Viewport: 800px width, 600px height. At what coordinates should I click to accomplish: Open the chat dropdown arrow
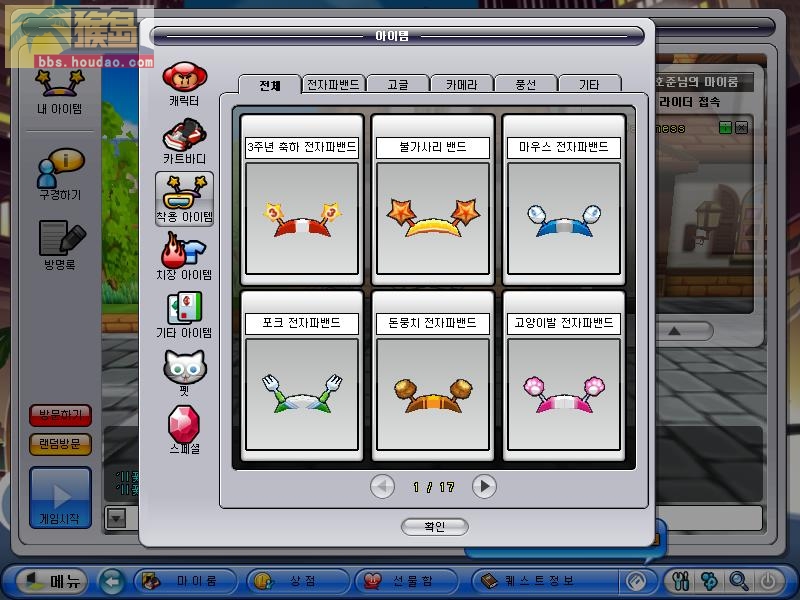pos(116,519)
